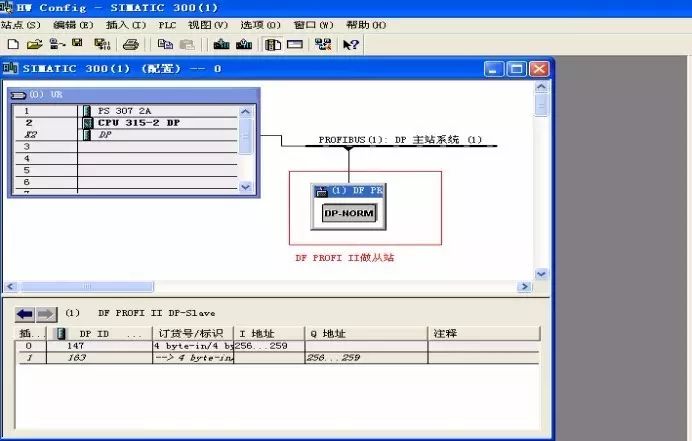Screen dimensions: 692x441
Task: Click horizontal scroll left arrow
Action: [x=11, y=286]
